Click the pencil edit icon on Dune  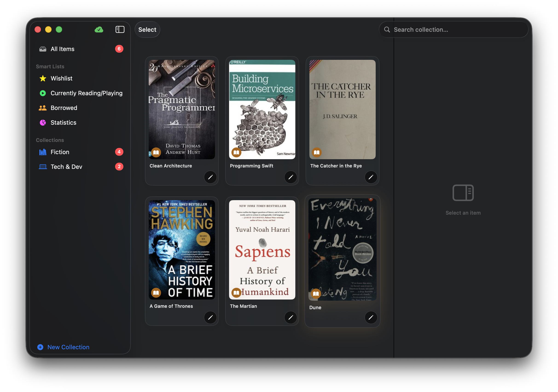(371, 317)
